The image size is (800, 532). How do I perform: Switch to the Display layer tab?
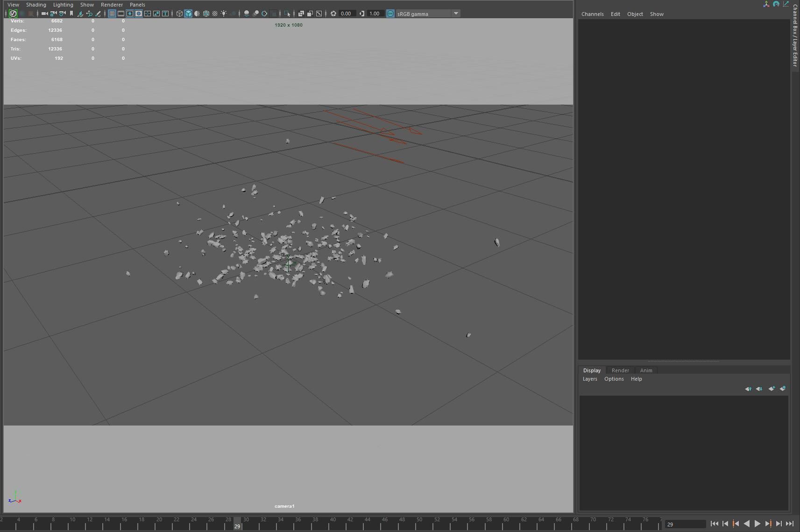click(592, 370)
